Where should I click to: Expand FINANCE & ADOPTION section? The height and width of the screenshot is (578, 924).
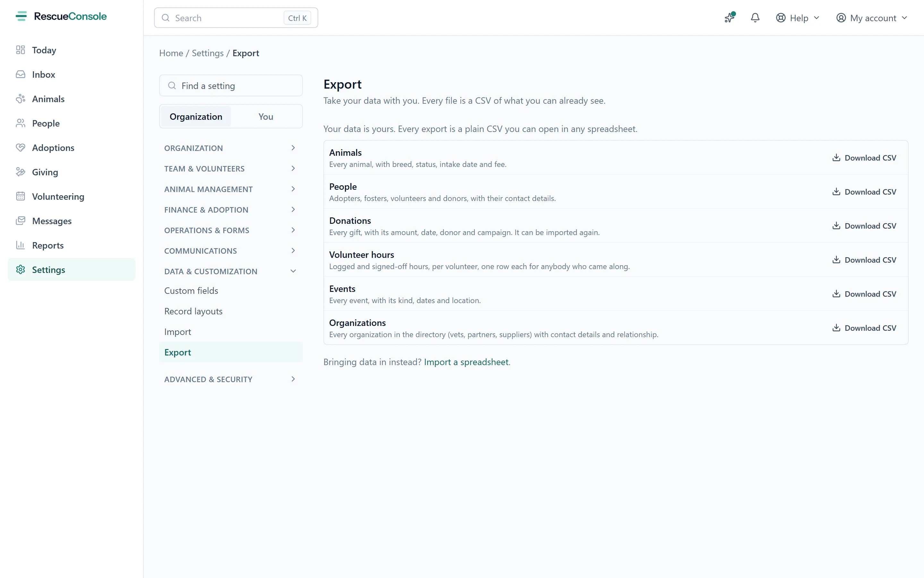pos(231,210)
